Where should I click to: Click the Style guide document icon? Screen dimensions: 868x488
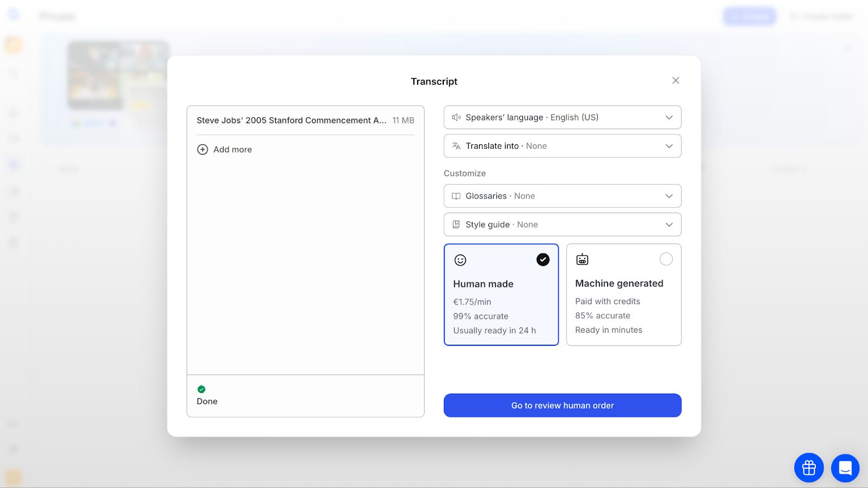456,225
